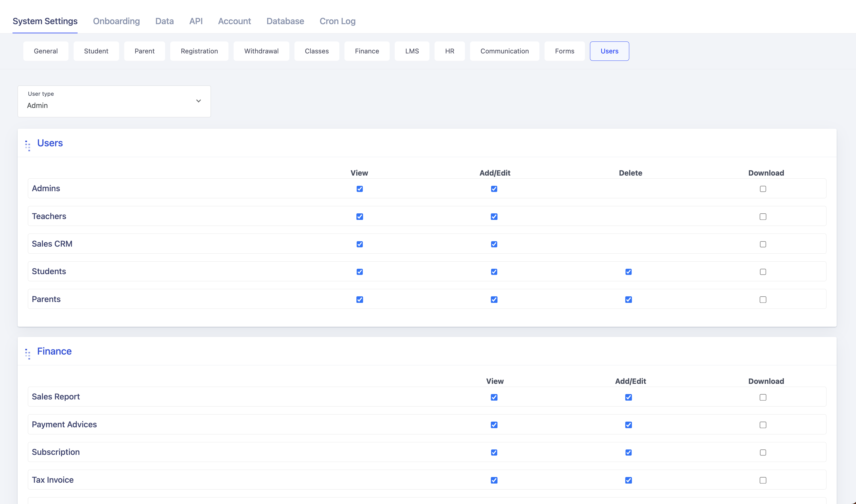Open the Cron Log tab
856x504 pixels.
tap(337, 21)
